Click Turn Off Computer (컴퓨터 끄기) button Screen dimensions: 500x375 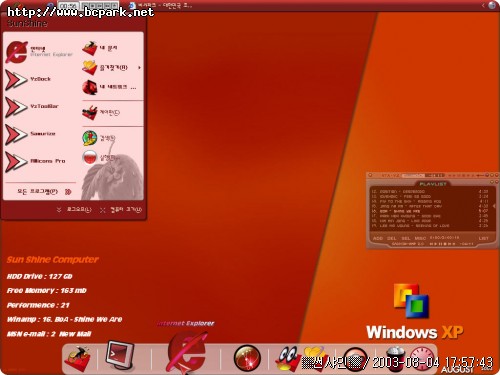click(x=121, y=209)
